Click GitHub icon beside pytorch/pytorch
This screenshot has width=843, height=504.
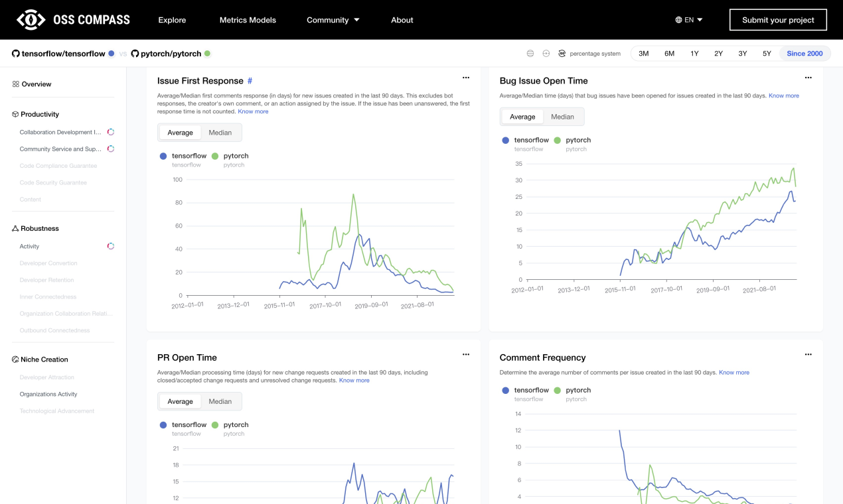(135, 54)
